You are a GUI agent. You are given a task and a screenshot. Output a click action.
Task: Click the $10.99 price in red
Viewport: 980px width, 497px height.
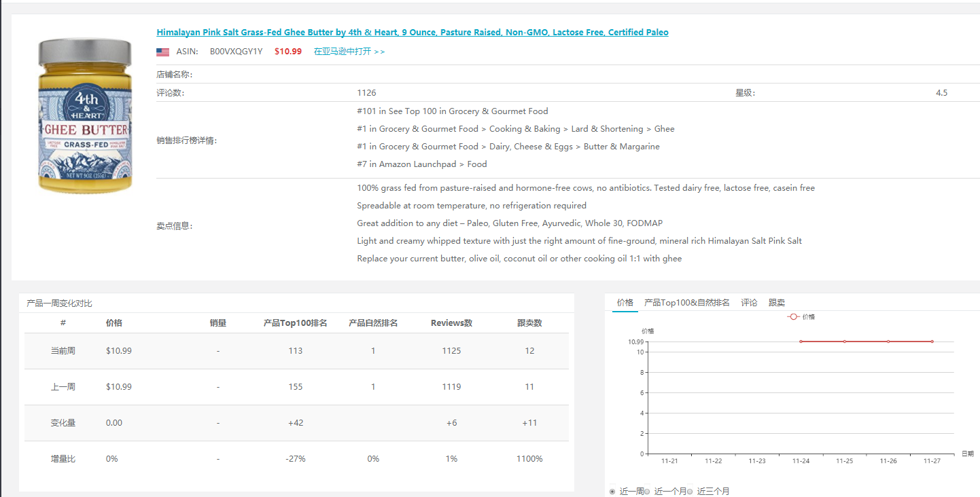(x=288, y=52)
